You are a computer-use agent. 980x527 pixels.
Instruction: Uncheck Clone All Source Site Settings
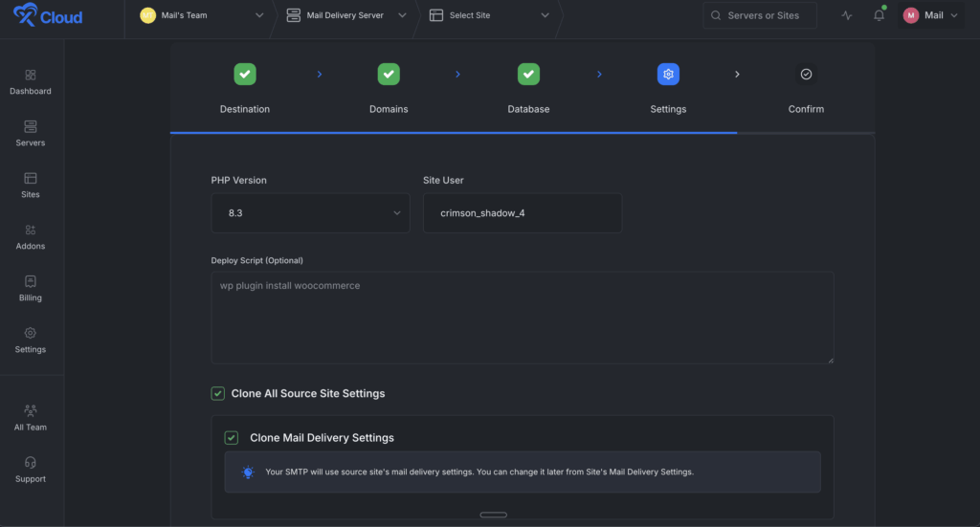[x=218, y=393]
